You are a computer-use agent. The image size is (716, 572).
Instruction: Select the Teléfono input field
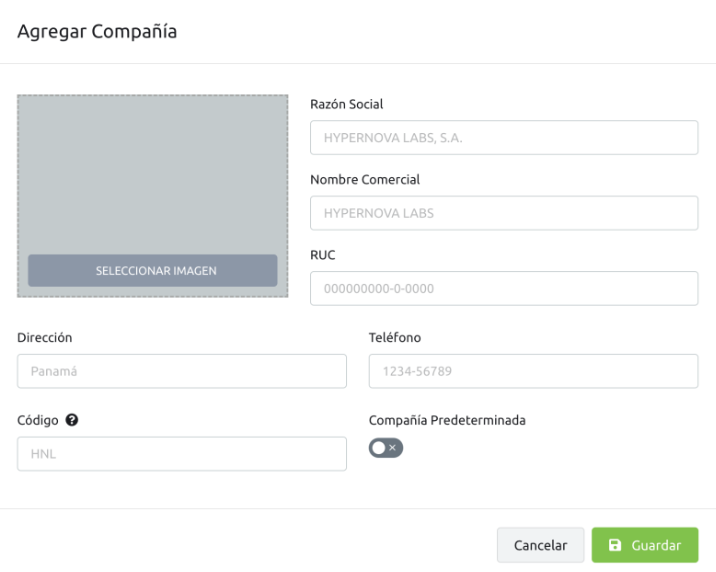[x=533, y=371]
